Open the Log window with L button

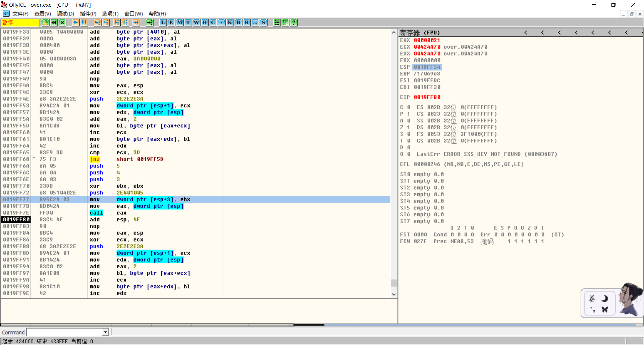click(x=163, y=22)
